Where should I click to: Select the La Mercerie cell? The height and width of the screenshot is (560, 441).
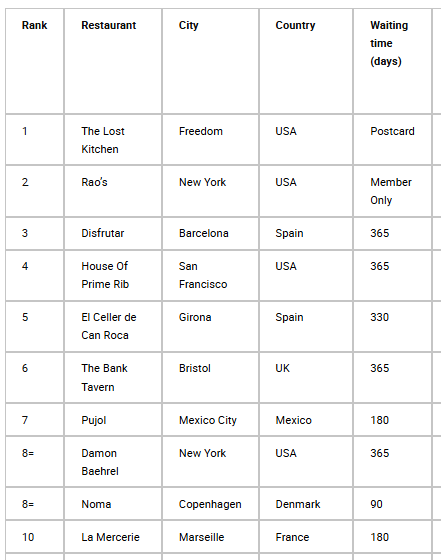click(x=113, y=537)
